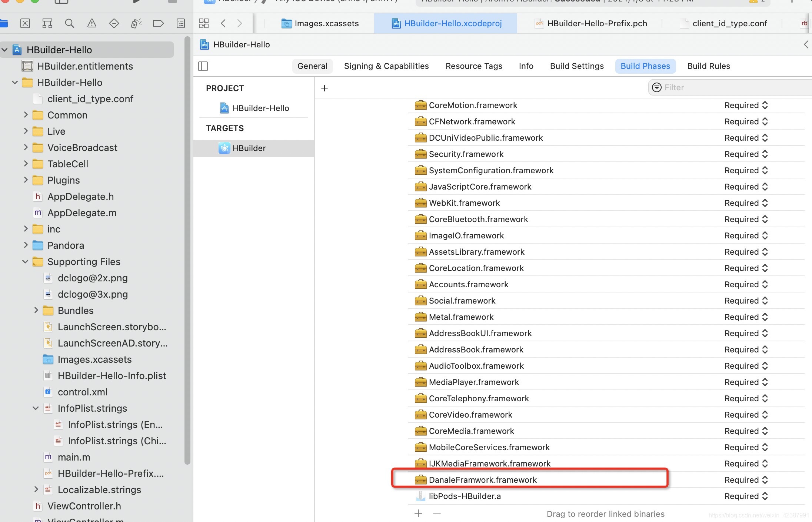
Task: Open the Images.xcassets editor tab
Action: [320, 23]
